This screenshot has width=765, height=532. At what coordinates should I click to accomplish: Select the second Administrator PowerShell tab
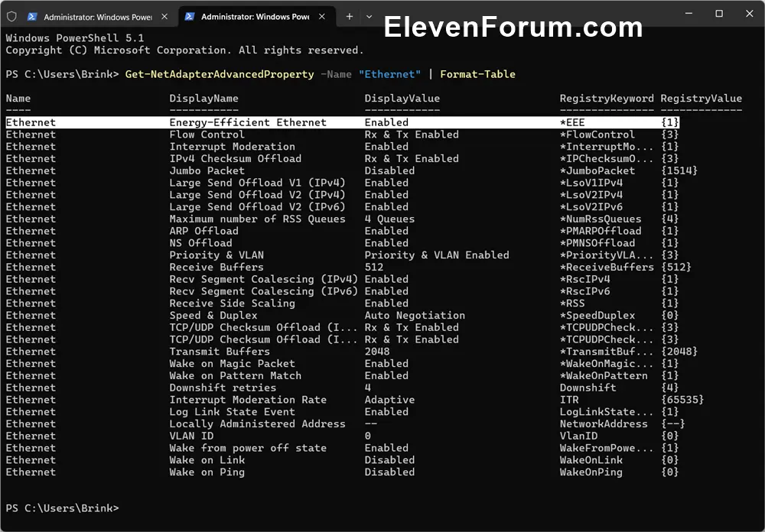click(256, 17)
